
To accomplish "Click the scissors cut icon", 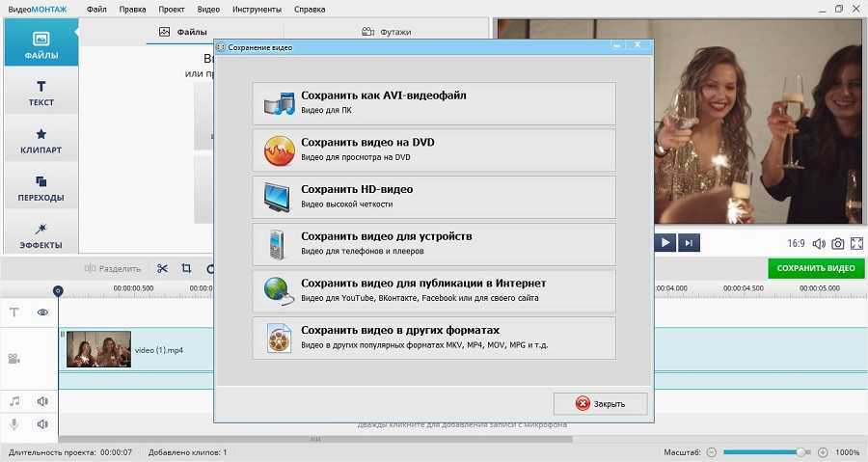I will (x=162, y=268).
